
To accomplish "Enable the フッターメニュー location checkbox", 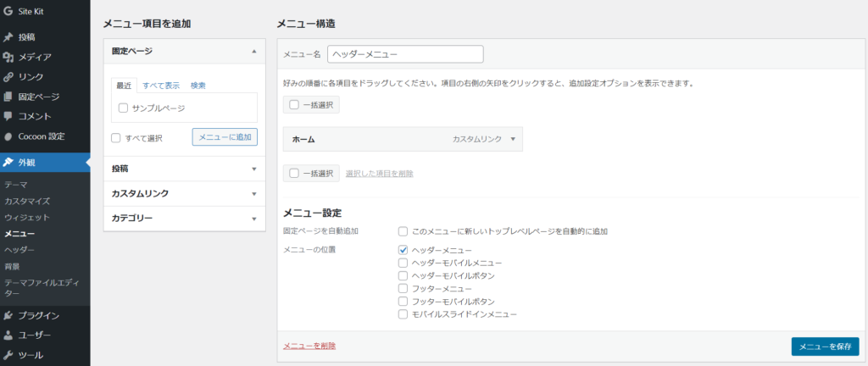I will tap(403, 289).
